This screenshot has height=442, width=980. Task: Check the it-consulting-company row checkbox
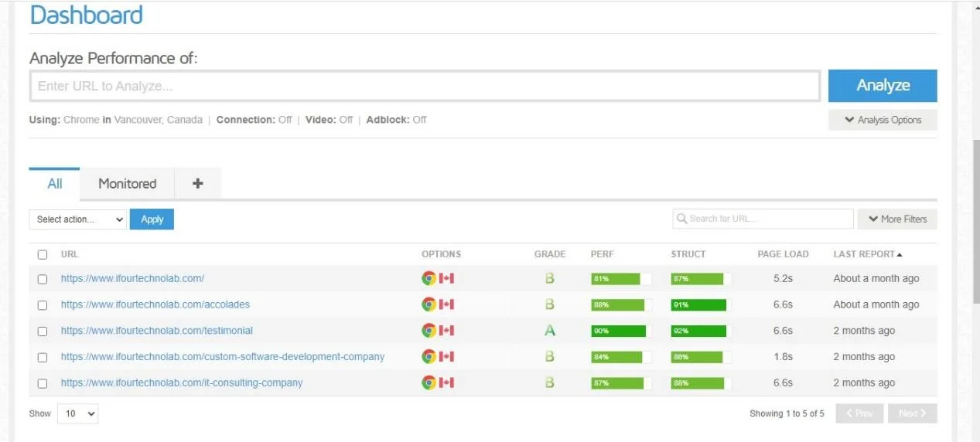[x=43, y=383]
